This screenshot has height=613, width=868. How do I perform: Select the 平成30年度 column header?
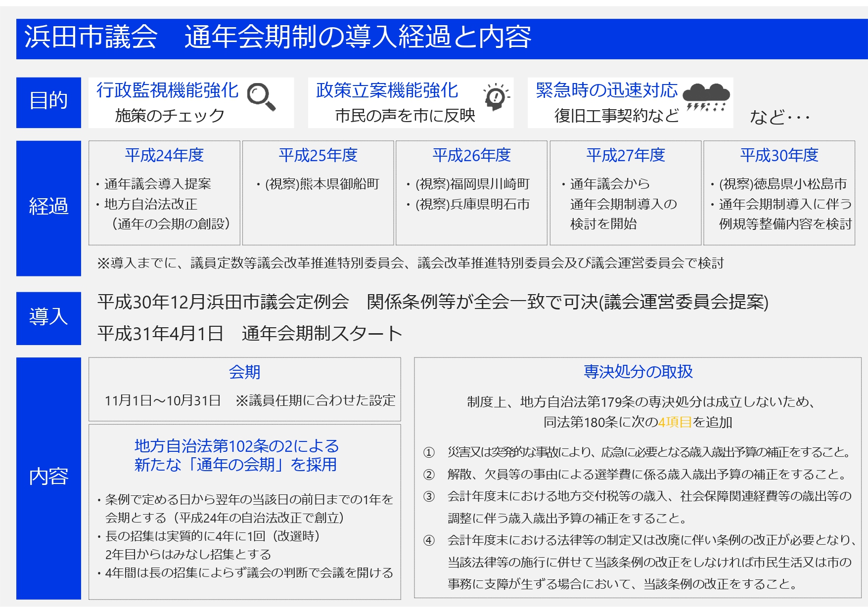(779, 156)
